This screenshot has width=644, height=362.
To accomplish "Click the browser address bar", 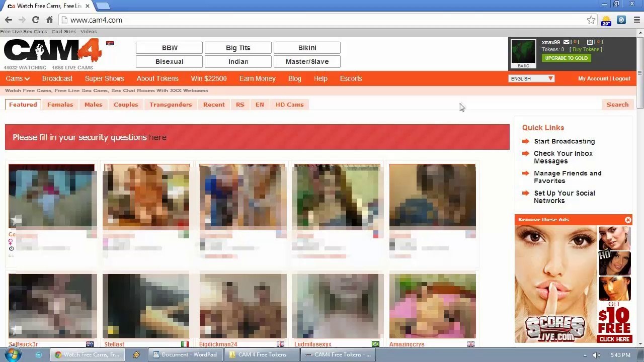I will coord(322,20).
